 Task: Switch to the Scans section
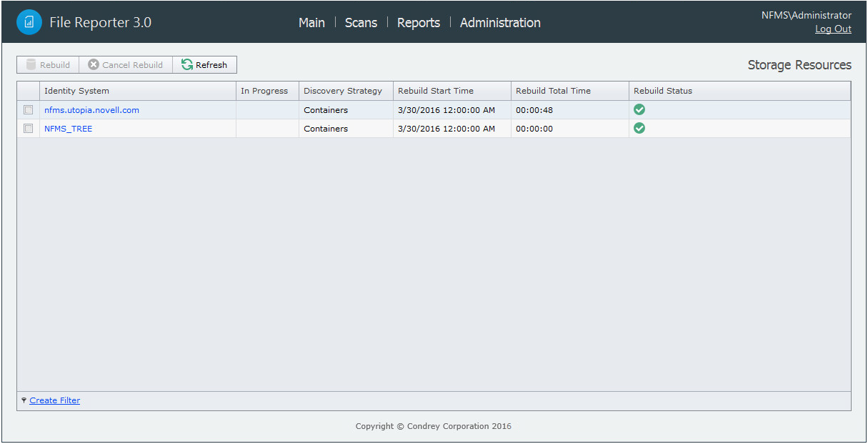pos(361,22)
